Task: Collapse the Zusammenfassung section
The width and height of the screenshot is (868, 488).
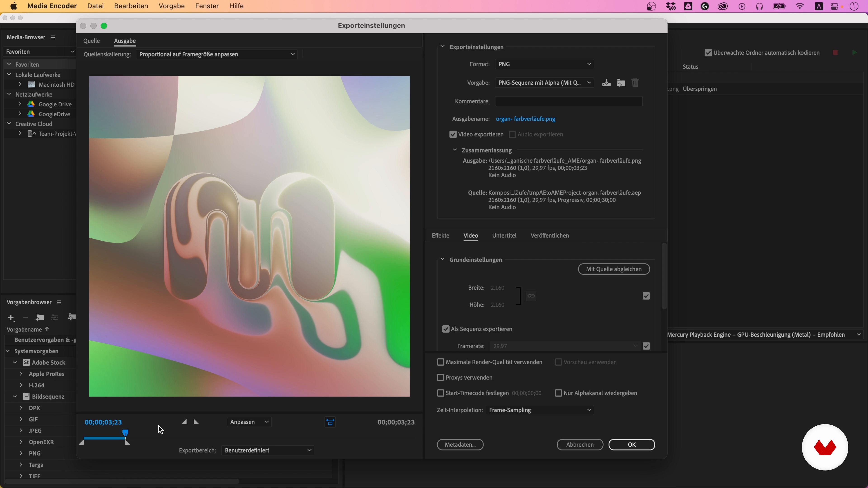Action: (x=455, y=150)
